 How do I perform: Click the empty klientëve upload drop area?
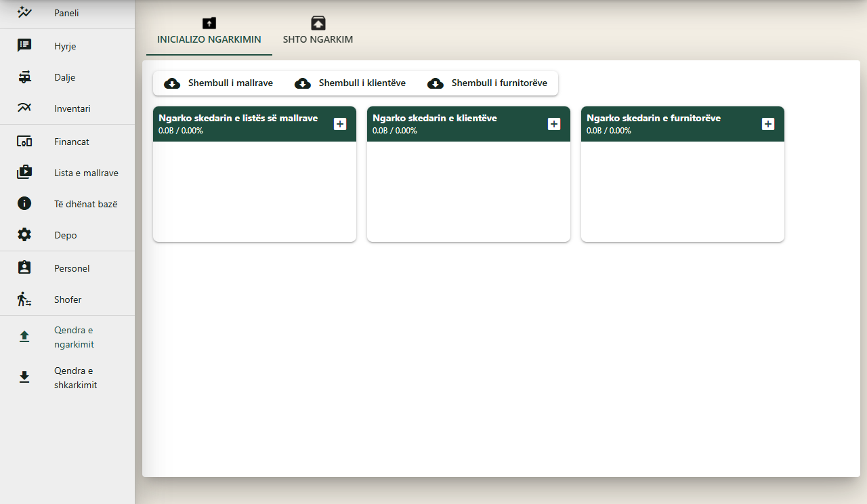(x=469, y=191)
